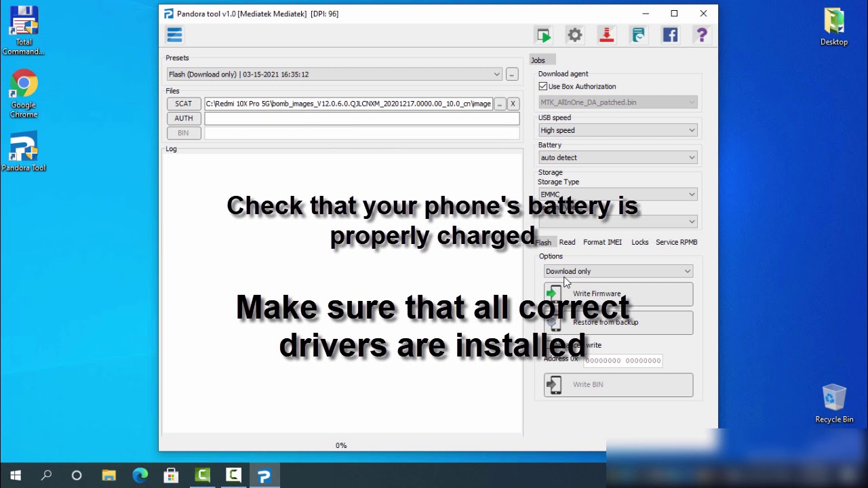The width and height of the screenshot is (868, 488).
Task: Expand the Presets dropdown
Action: pos(334,75)
